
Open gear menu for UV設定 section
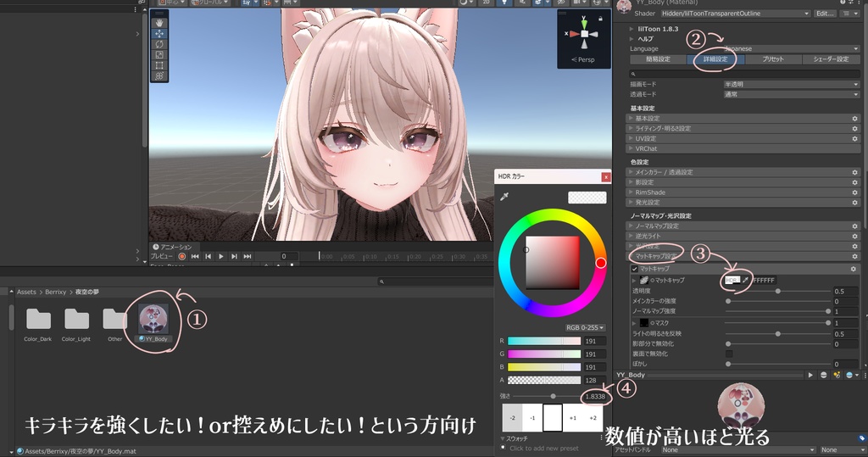[x=854, y=138]
